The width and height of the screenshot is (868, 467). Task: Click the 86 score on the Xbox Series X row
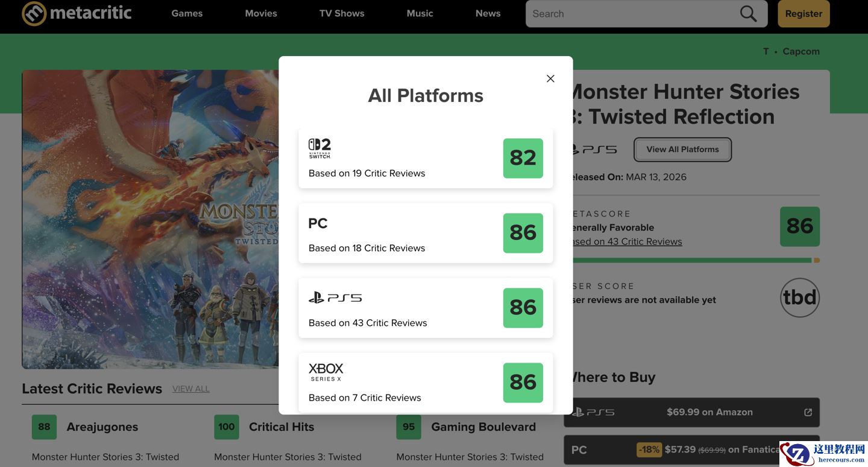(x=523, y=383)
